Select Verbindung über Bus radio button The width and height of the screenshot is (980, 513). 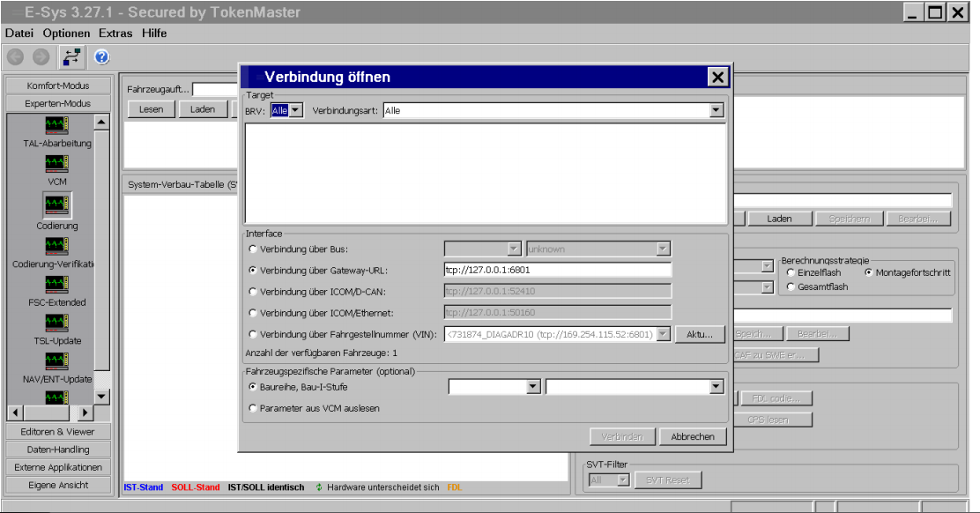253,249
